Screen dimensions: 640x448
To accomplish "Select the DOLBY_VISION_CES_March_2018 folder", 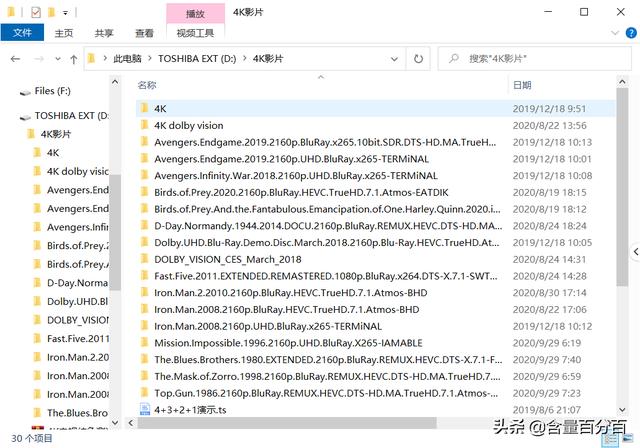I will click(228, 259).
